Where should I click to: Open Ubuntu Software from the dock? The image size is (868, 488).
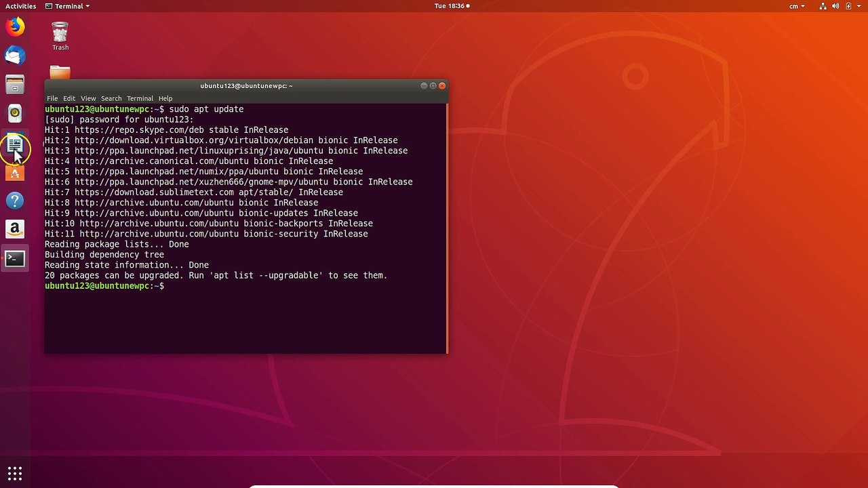[x=15, y=173]
